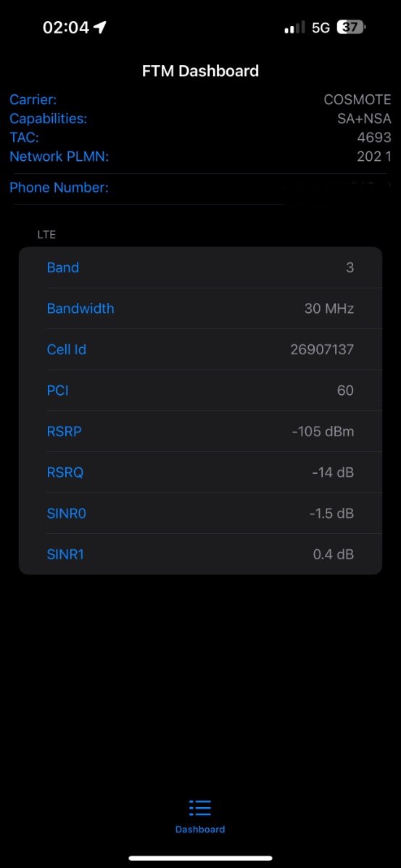Image resolution: width=401 pixels, height=868 pixels.
Task: Tap the cellular signal bars icon
Action: (x=294, y=27)
